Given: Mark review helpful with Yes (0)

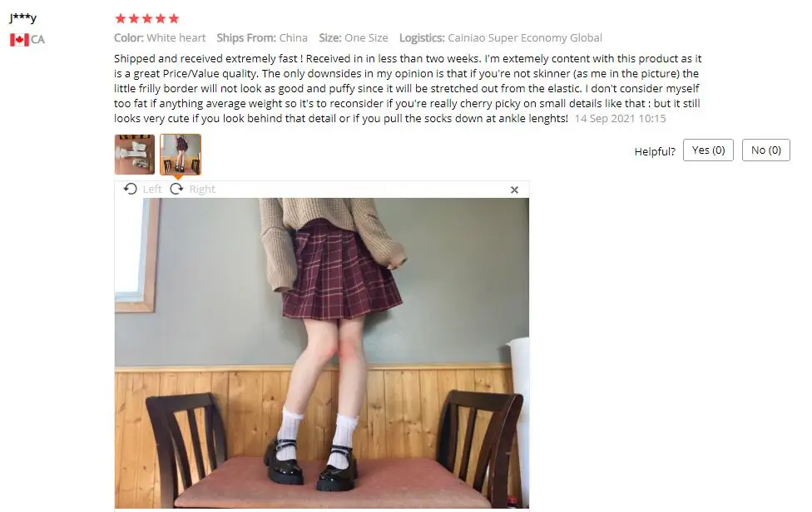Looking at the screenshot, I should [708, 150].
